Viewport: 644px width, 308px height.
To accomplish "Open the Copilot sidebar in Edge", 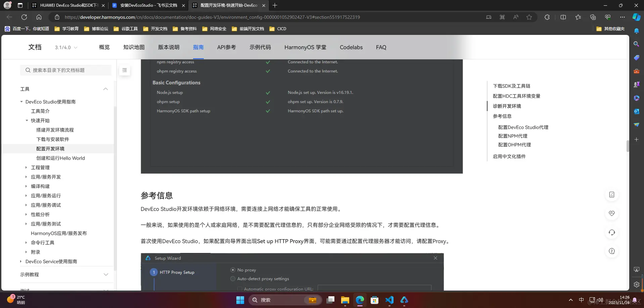I will point(636,17).
